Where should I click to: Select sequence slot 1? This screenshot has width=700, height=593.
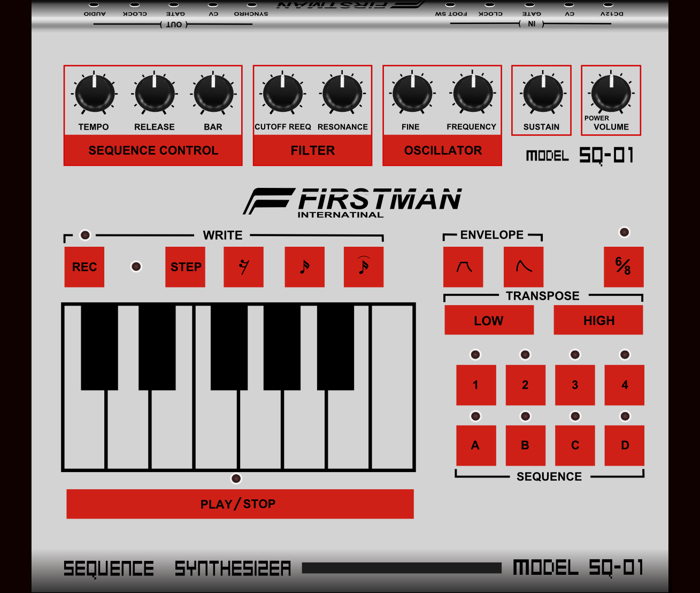click(476, 385)
